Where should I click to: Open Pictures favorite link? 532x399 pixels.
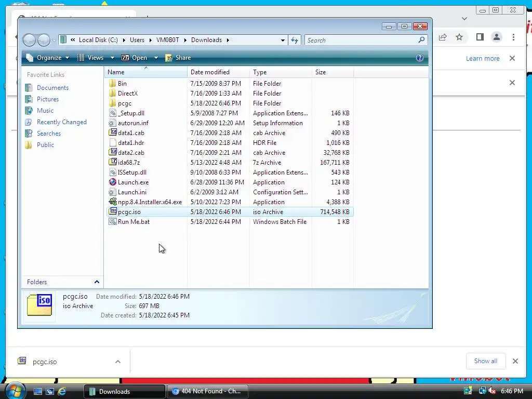click(x=47, y=99)
